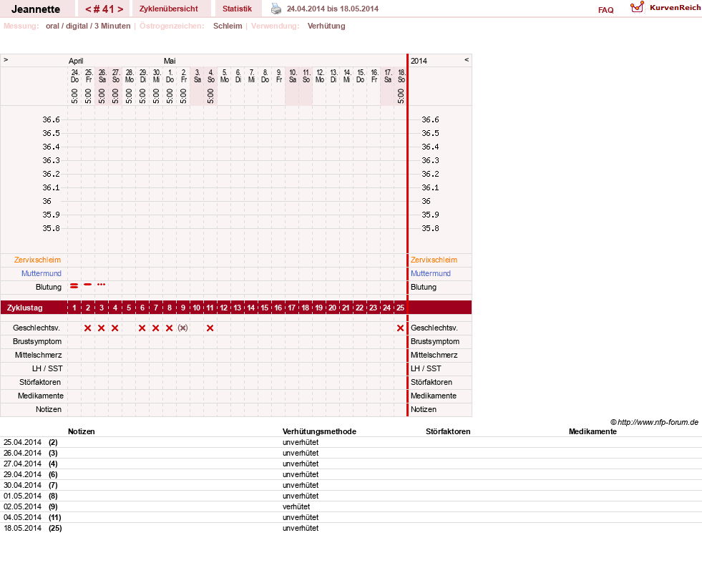
Task: Click cycle day 25 in the Zyklustag bar
Action: pyautogui.click(x=400, y=308)
